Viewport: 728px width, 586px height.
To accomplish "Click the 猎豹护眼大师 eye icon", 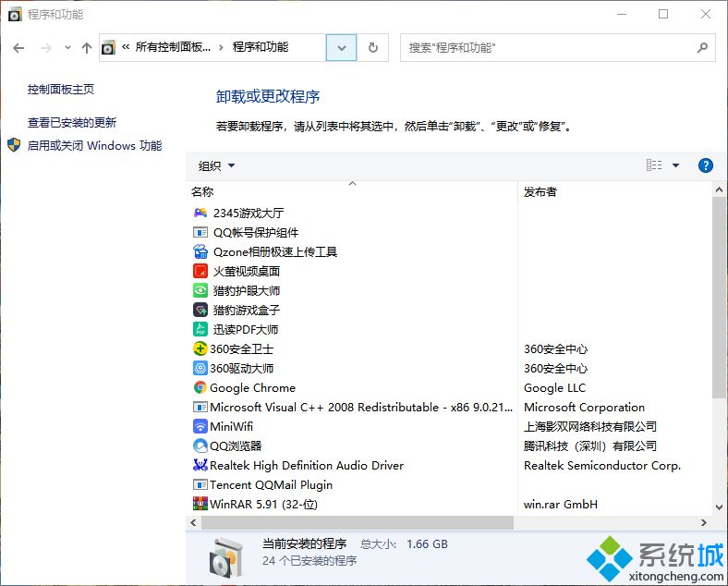I will [200, 290].
